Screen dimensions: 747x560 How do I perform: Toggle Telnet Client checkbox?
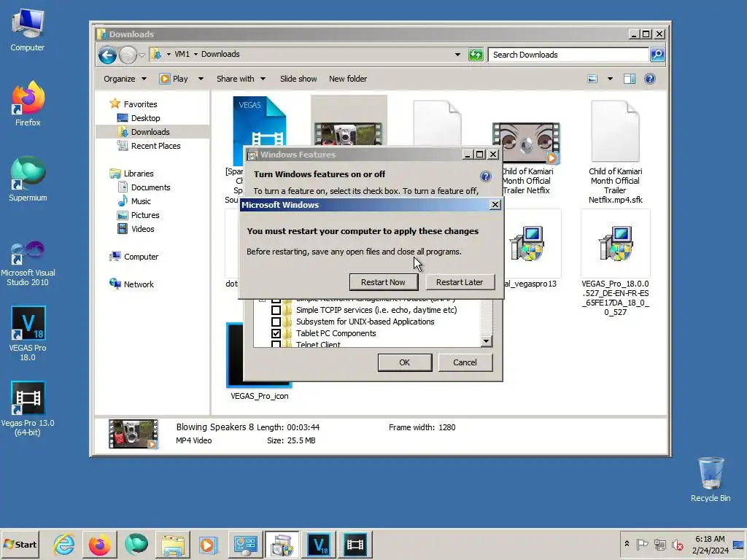pyautogui.click(x=276, y=344)
